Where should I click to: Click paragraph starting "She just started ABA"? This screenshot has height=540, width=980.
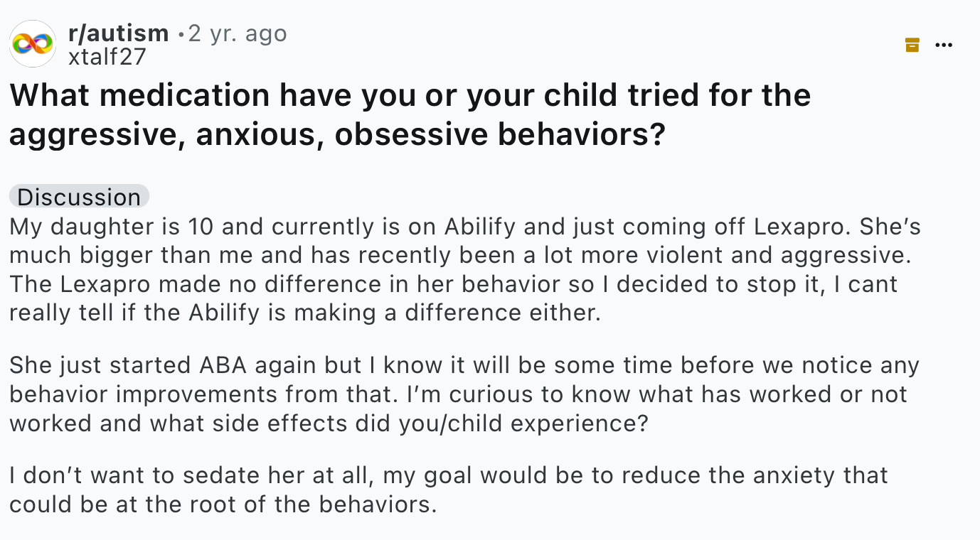[x=464, y=394]
